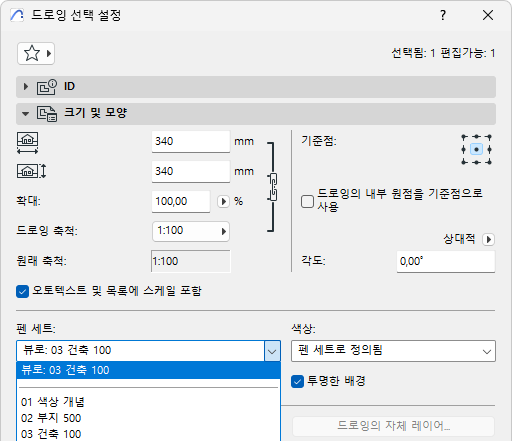Click the 드로잉 축척 label
Screen dimensions: 512x441
(47, 231)
